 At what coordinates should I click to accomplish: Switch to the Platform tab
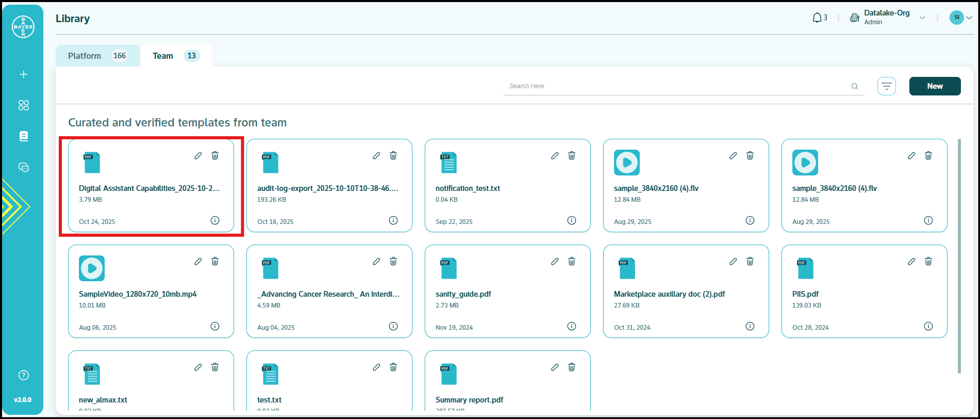click(x=97, y=56)
